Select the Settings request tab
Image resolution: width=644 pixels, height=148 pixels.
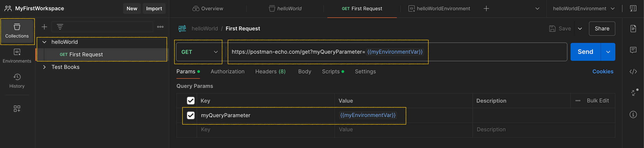click(x=365, y=72)
